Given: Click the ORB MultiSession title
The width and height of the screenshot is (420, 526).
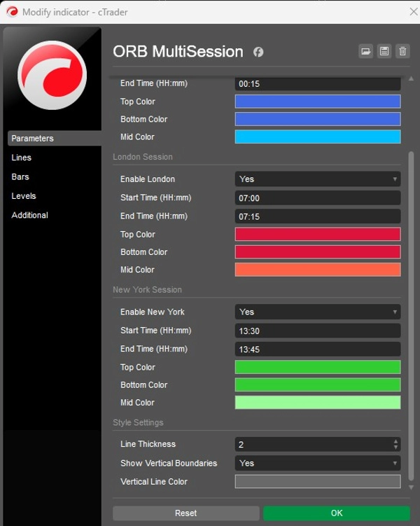Looking at the screenshot, I should pyautogui.click(x=178, y=52).
